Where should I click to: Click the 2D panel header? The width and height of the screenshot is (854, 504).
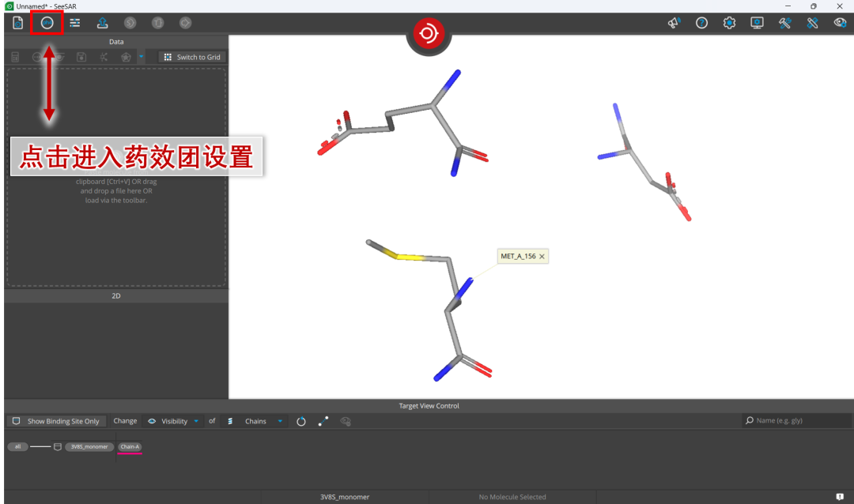[116, 296]
